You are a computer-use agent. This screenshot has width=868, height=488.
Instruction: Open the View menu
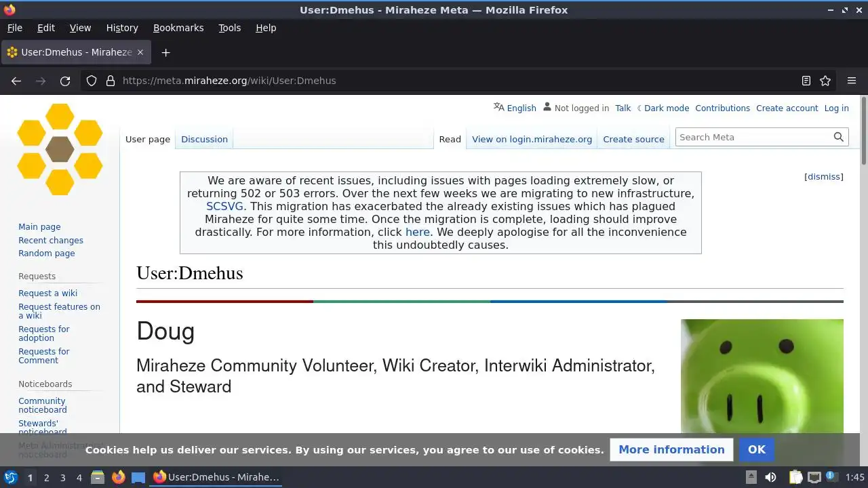[80, 28]
